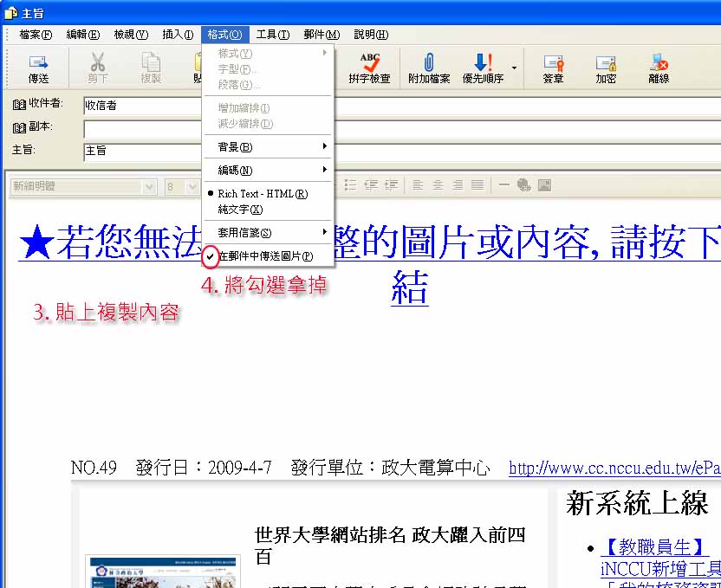Click the 段落 (Paragraph) menu item
This screenshot has height=588, width=721.
268,85
